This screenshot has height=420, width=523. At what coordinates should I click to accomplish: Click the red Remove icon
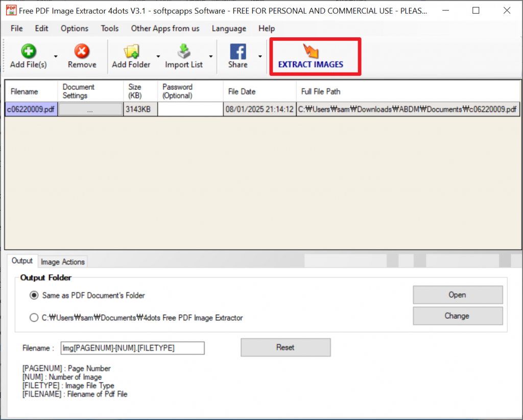tap(82, 51)
